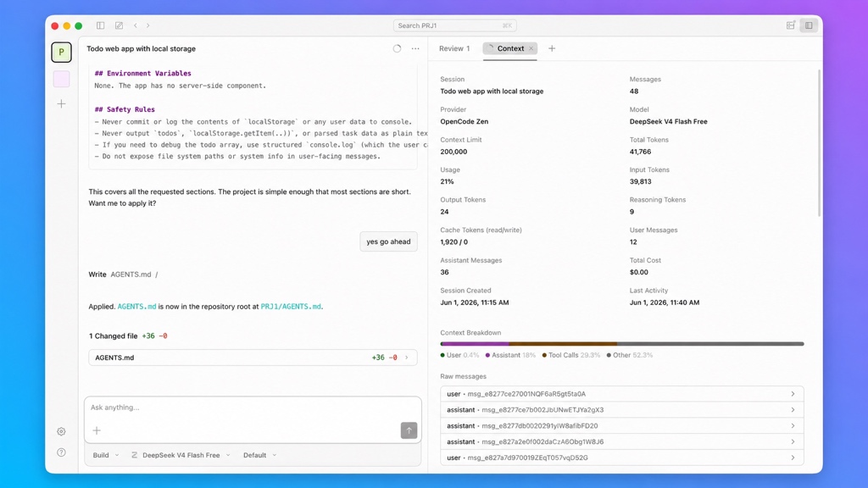Click the new session compose icon
The image size is (868, 488).
(x=119, y=25)
